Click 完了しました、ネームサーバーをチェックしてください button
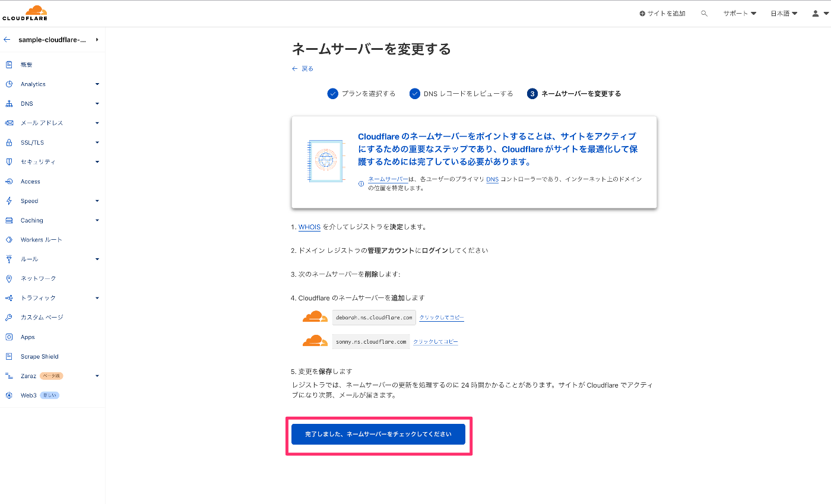 click(379, 434)
